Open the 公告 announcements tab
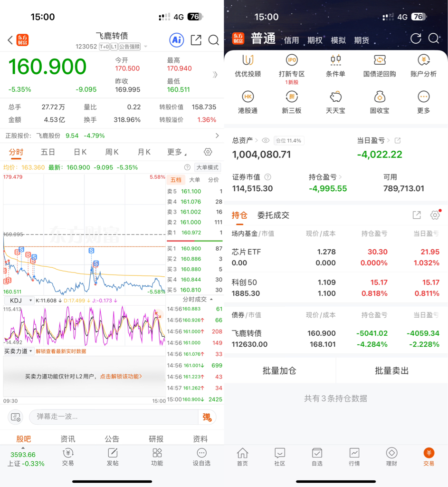Viewport: 448px width, 487px height. point(112,439)
